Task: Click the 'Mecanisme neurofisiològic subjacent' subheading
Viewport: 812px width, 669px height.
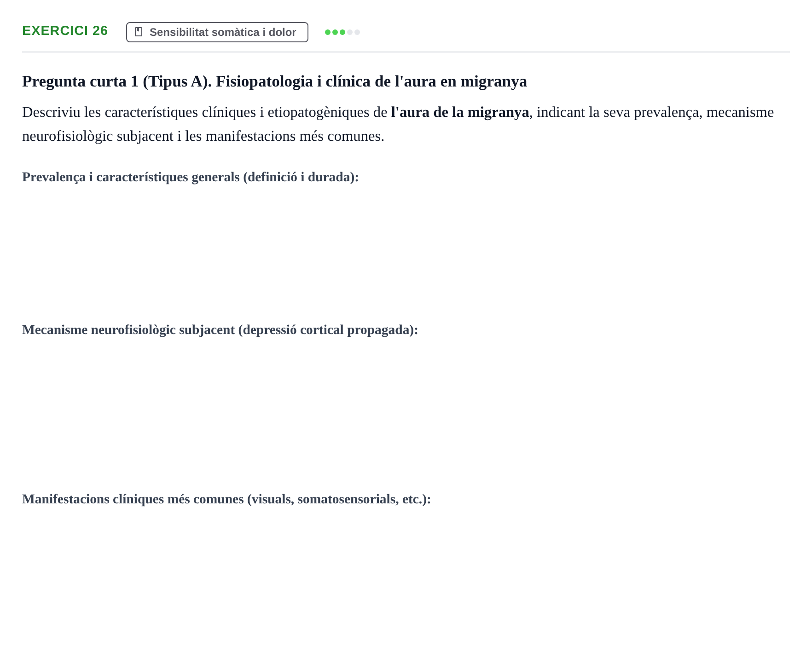Action: 220,330
